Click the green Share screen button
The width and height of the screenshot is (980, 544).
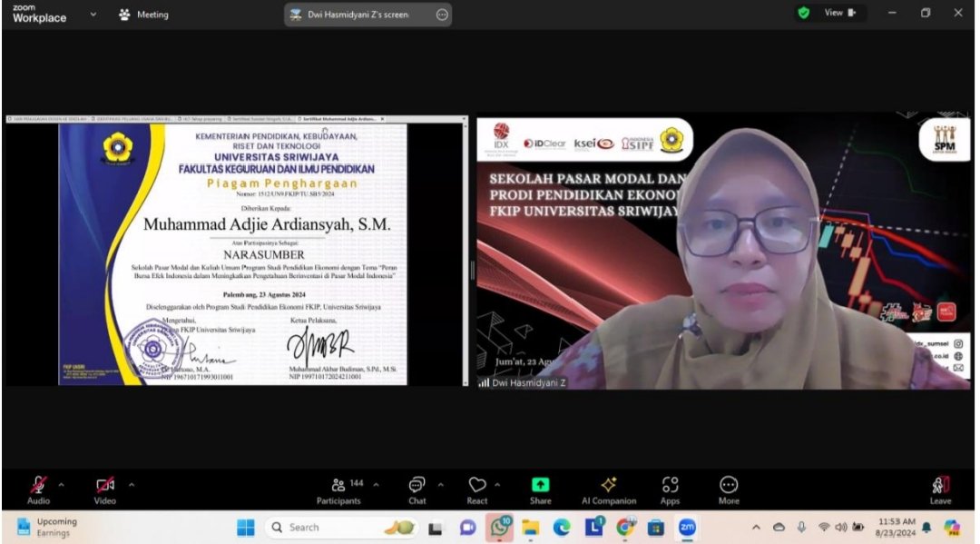(x=540, y=490)
